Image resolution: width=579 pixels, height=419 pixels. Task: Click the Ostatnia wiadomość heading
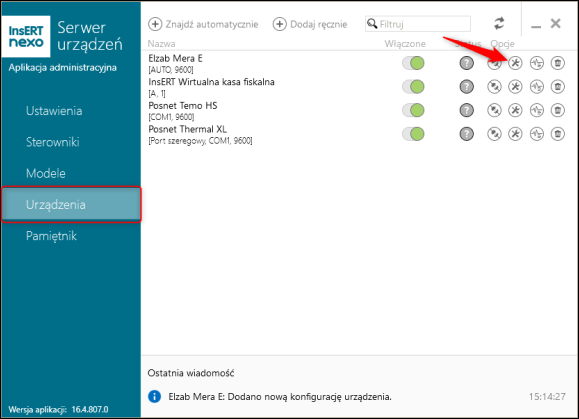click(x=191, y=373)
